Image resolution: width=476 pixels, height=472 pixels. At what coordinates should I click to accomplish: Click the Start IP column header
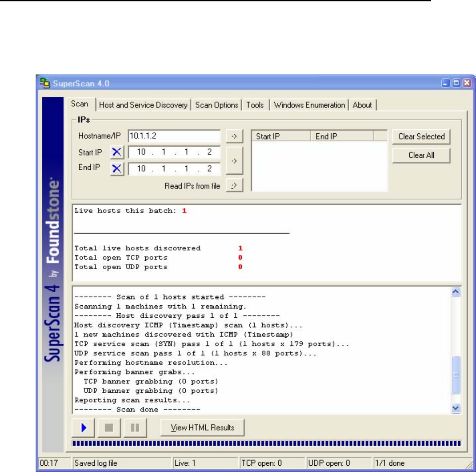[281, 136]
